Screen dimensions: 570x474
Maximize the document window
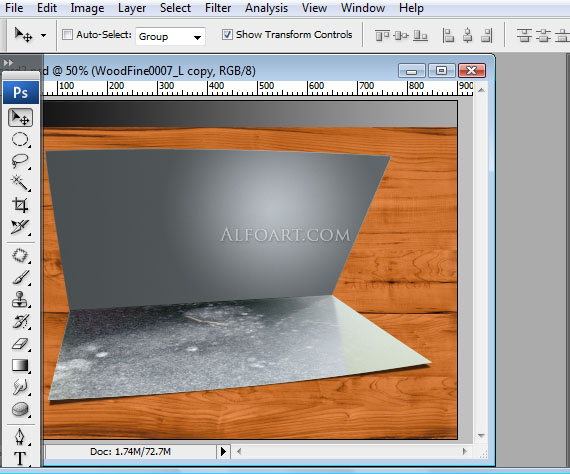tap(441, 71)
